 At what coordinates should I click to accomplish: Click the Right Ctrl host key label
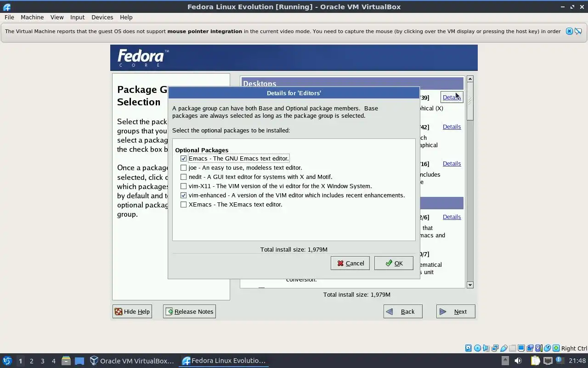point(574,348)
